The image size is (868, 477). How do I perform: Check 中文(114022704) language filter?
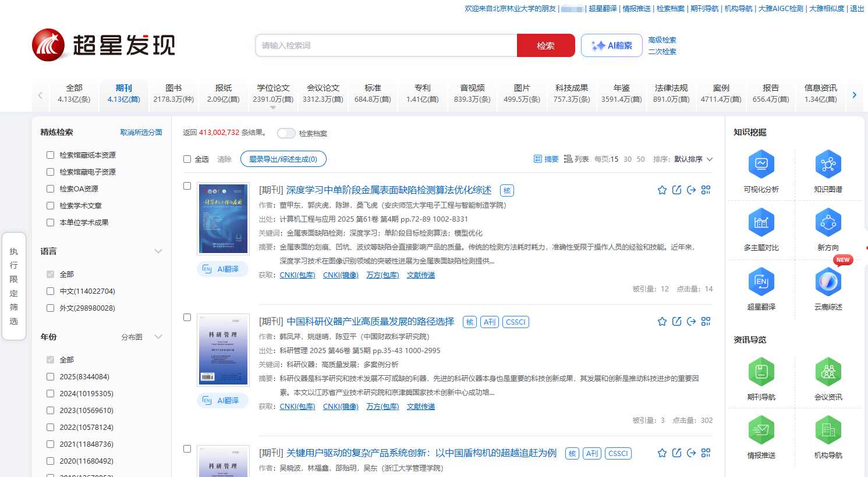pyautogui.click(x=50, y=291)
